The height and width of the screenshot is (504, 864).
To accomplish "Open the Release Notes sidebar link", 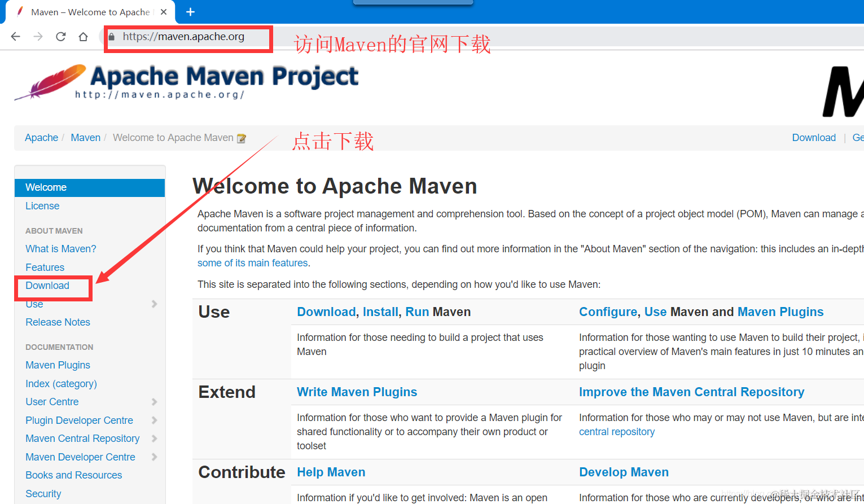I will point(58,322).
